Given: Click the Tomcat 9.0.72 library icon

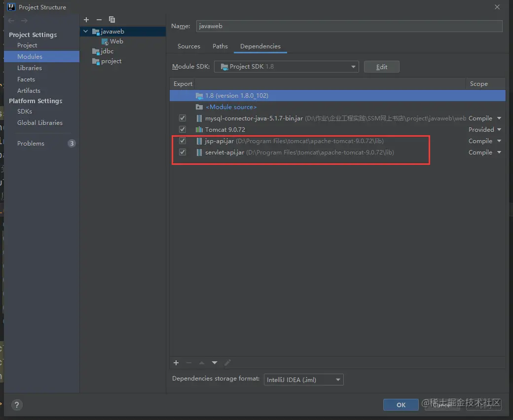Looking at the screenshot, I should [199, 130].
